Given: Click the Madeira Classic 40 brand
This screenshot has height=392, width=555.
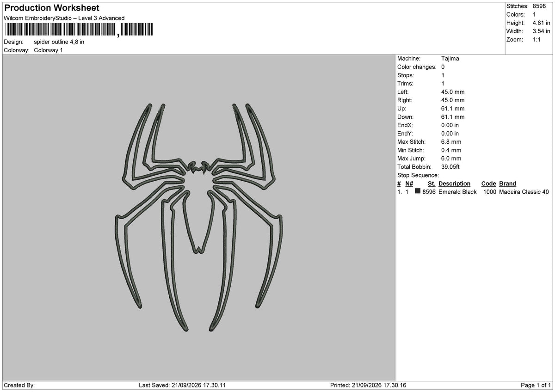Looking at the screenshot, I should pyautogui.click(x=524, y=192).
